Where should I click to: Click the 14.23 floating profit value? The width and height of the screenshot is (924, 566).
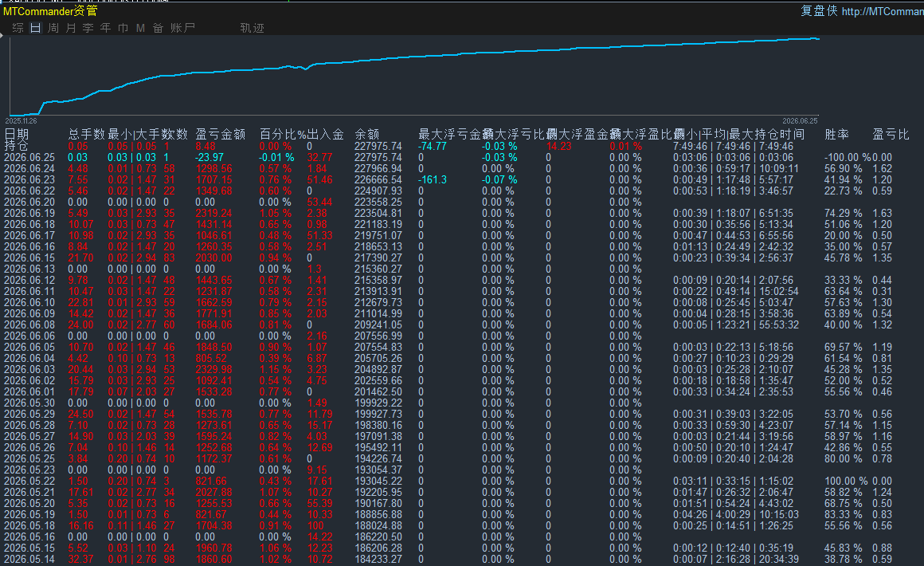(559, 146)
